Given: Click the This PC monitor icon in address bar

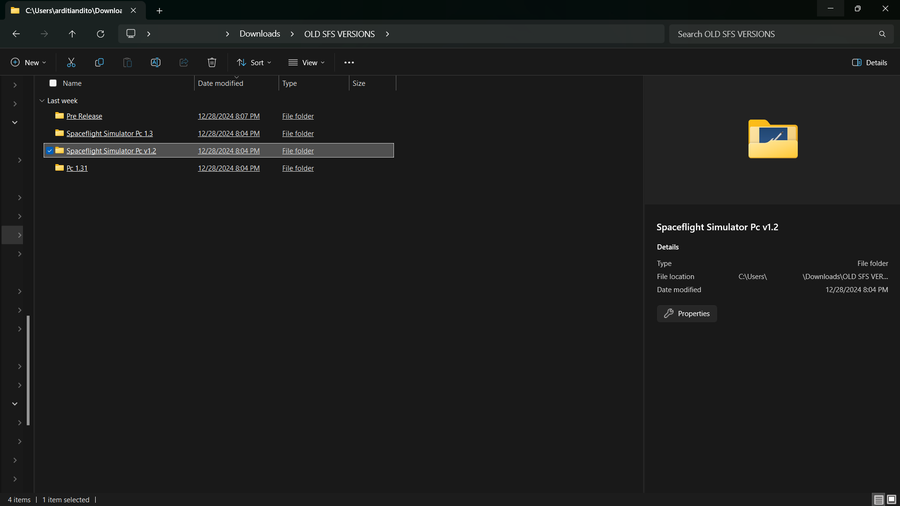Looking at the screenshot, I should click(x=131, y=33).
